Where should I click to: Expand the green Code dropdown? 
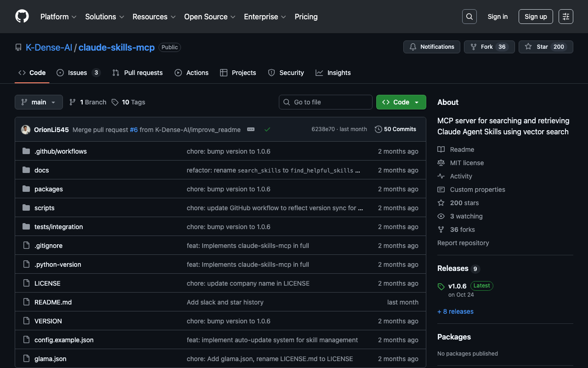point(401,102)
